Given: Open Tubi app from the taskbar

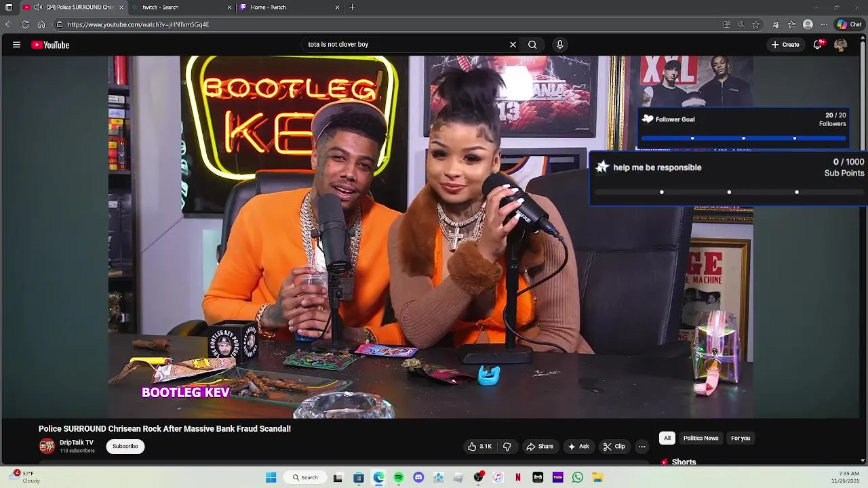Looking at the screenshot, I should [x=558, y=478].
